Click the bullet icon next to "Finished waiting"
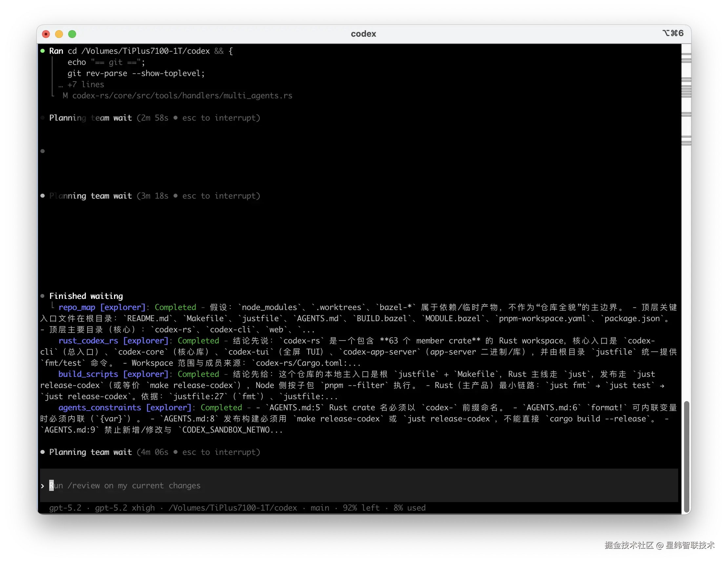The width and height of the screenshot is (728, 563). 43,296
